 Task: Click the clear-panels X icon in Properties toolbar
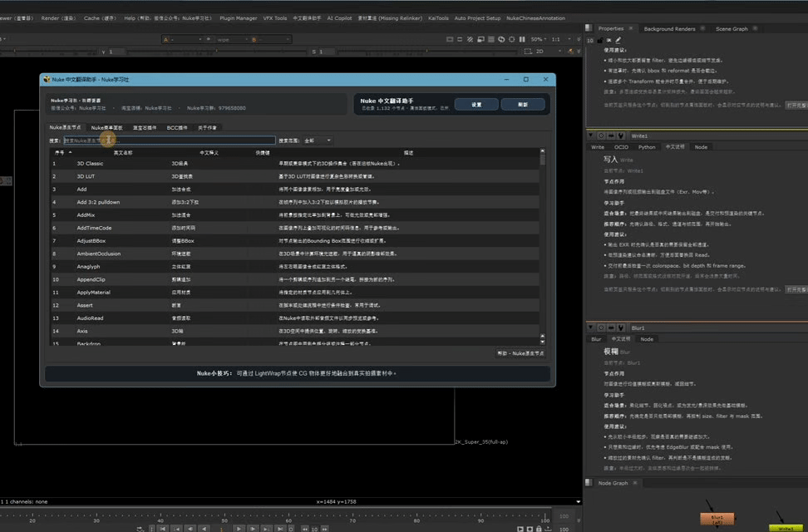pyautogui.click(x=609, y=40)
